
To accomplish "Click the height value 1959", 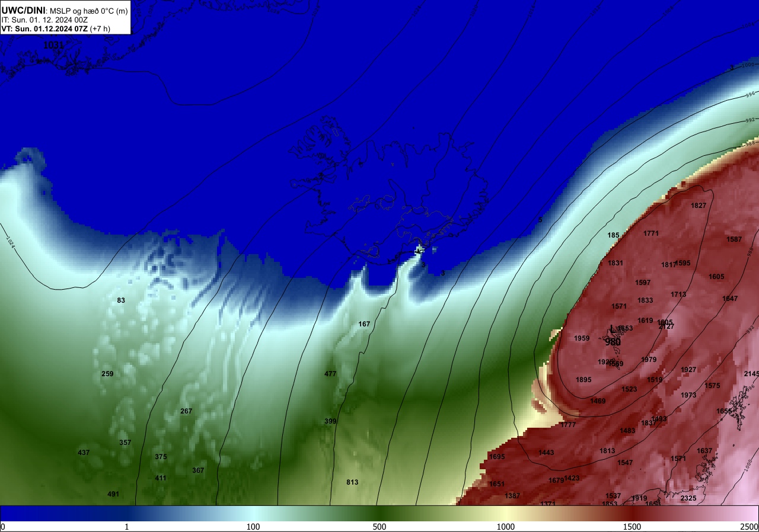I will pyautogui.click(x=582, y=338).
